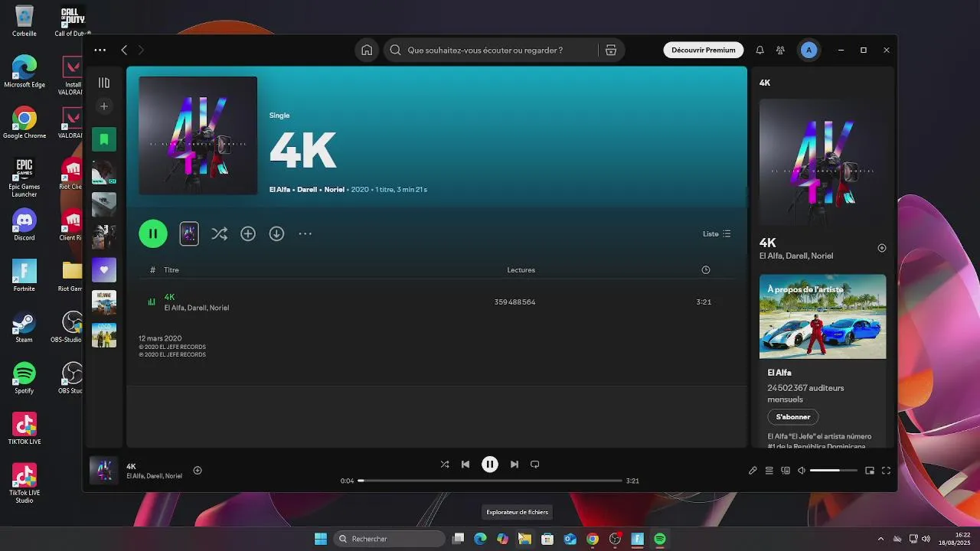Open the Browse icon in search bar
980x551 pixels.
pyautogui.click(x=611, y=50)
